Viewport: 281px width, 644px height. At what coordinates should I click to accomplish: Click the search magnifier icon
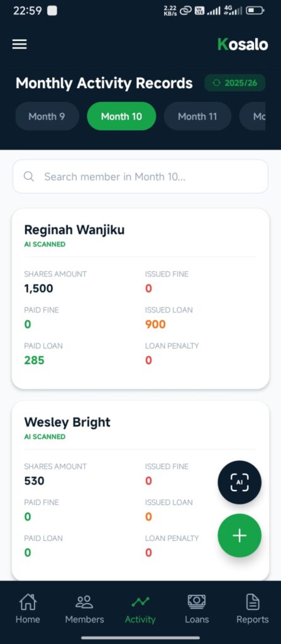(29, 177)
